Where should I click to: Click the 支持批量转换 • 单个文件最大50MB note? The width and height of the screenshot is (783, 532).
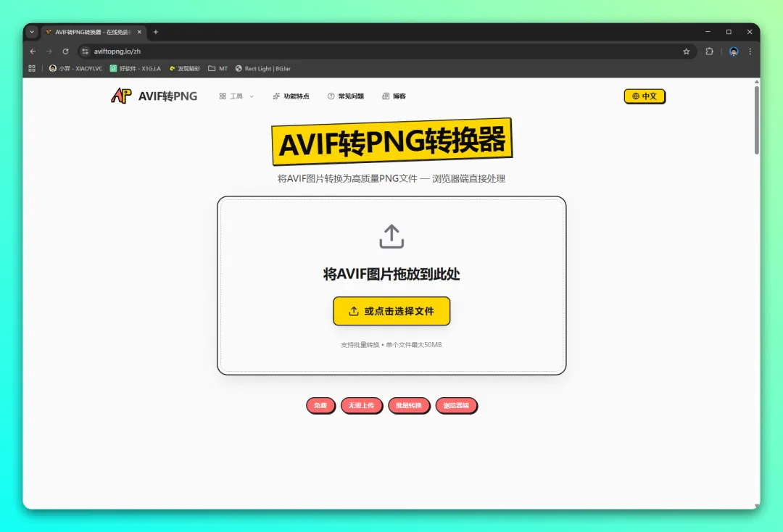click(x=391, y=345)
